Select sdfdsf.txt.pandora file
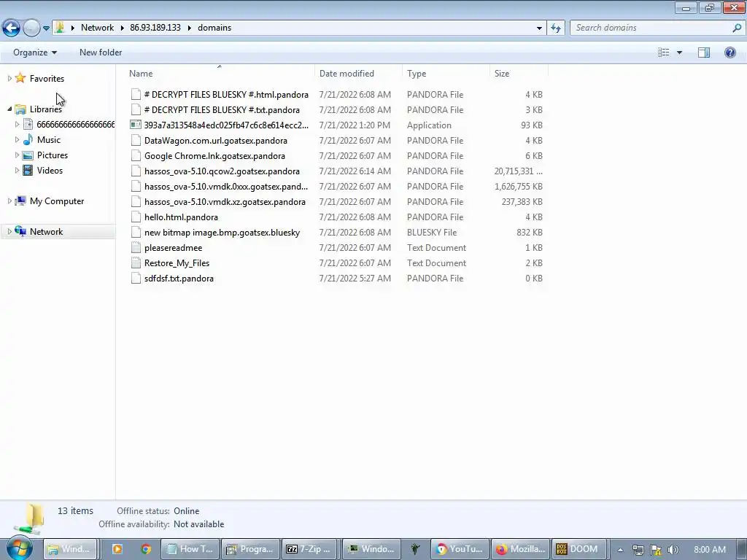Viewport: 747px width, 560px height. click(179, 279)
